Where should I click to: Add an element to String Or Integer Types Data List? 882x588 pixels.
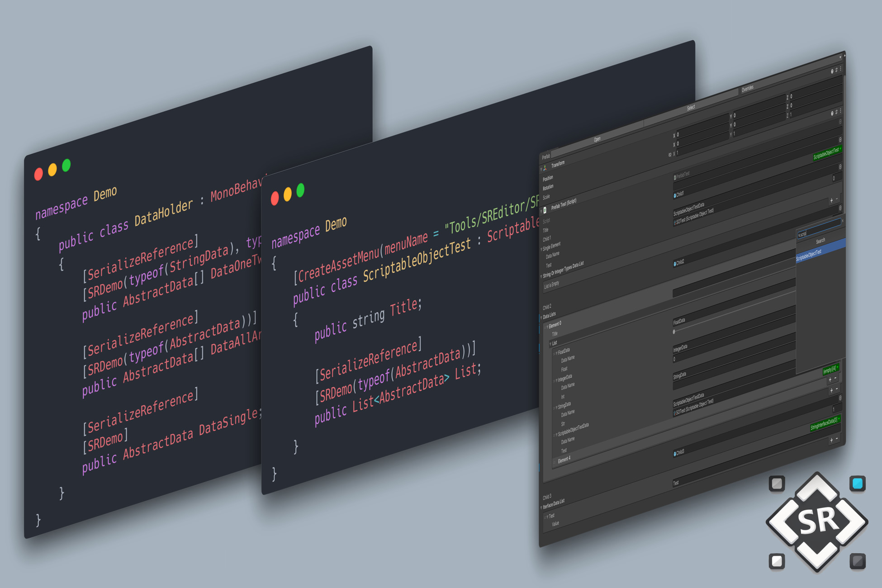point(831,200)
